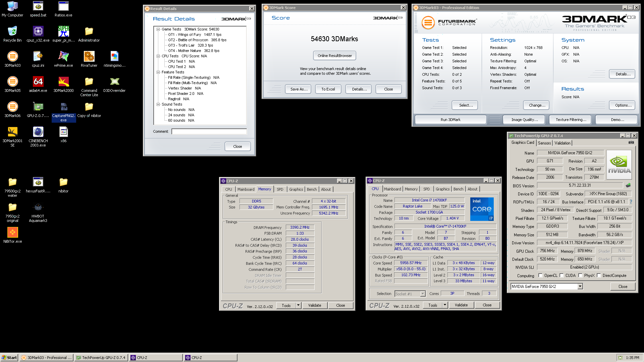The height and width of the screenshot is (362, 644).
Task: Open the cpuz.ini file icon
Action: tap(38, 59)
